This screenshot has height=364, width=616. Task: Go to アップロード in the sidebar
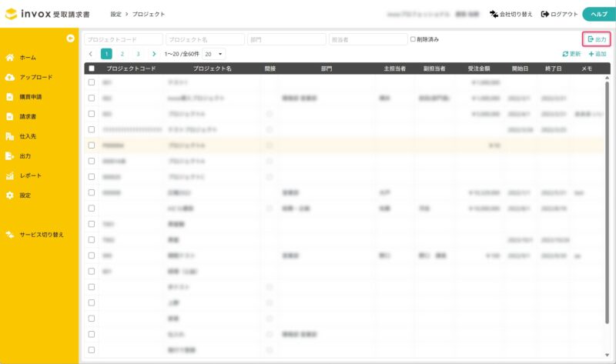[28, 78]
